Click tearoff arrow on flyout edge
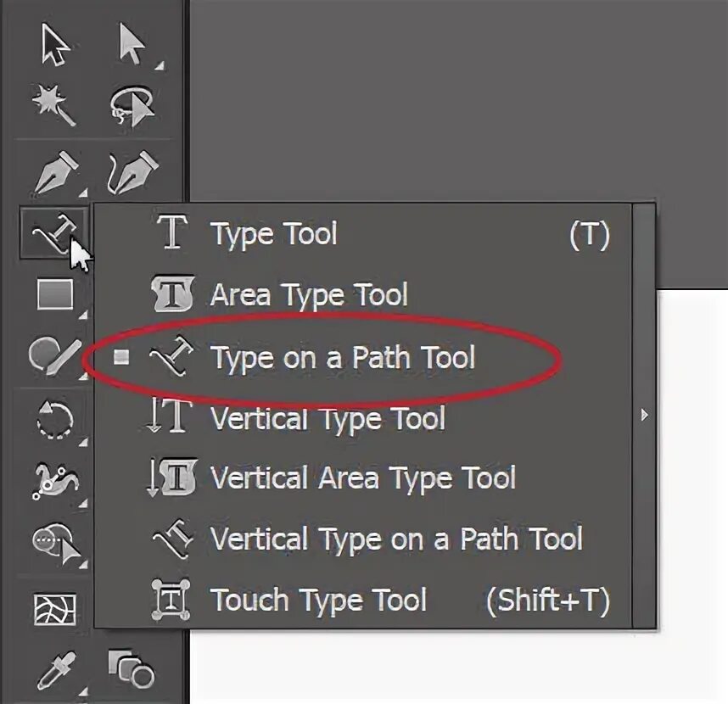Screen dimensions: 728x704 pyautogui.click(x=644, y=415)
